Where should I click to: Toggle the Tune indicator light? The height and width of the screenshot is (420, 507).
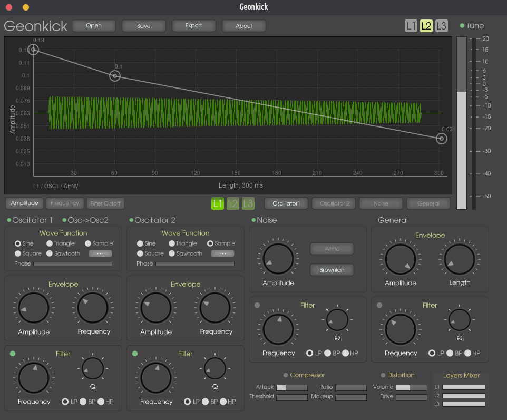[x=462, y=26]
